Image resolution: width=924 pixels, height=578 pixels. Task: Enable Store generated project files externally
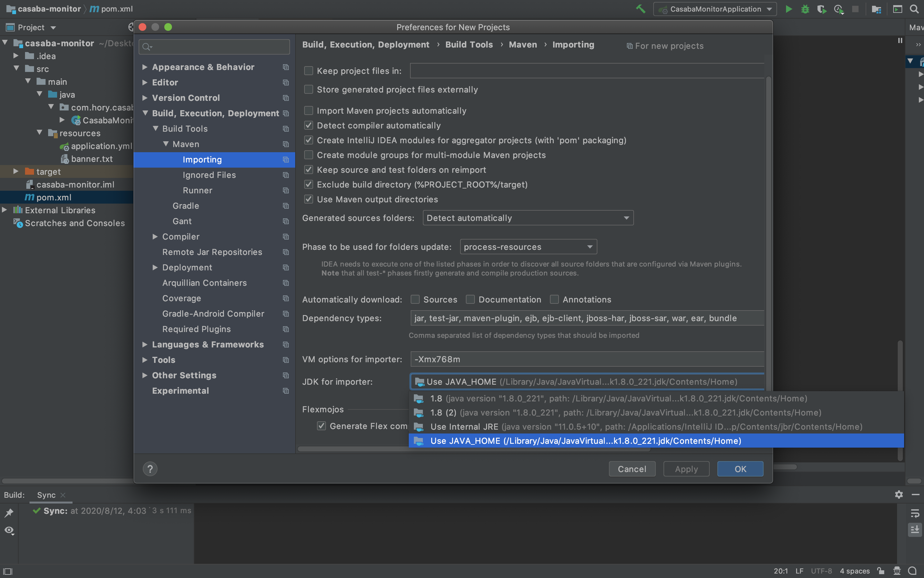pyautogui.click(x=309, y=90)
